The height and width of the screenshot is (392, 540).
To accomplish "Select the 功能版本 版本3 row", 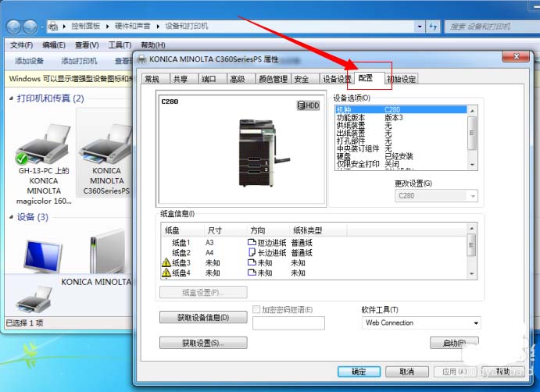I will pos(401,117).
